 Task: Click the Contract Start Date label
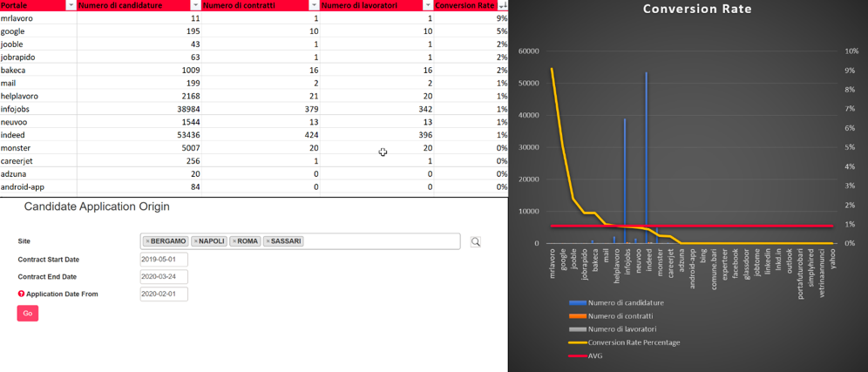(x=49, y=260)
